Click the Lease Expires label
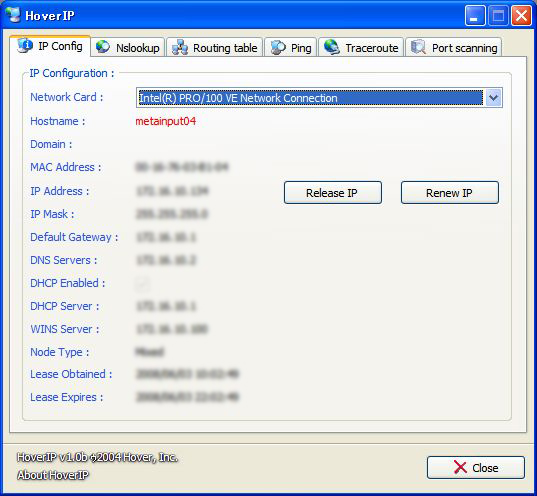Image resolution: width=537 pixels, height=496 pixels. coord(66,397)
